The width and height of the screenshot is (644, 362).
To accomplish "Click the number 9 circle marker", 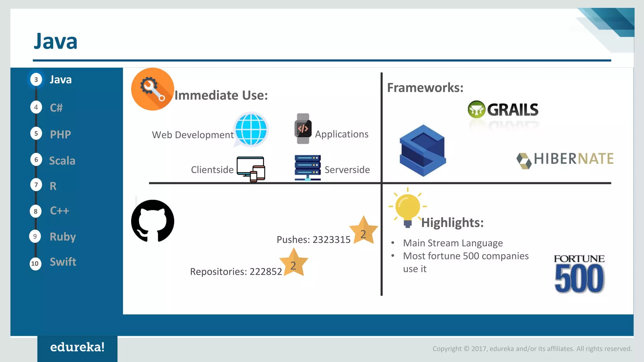I will [x=35, y=236].
